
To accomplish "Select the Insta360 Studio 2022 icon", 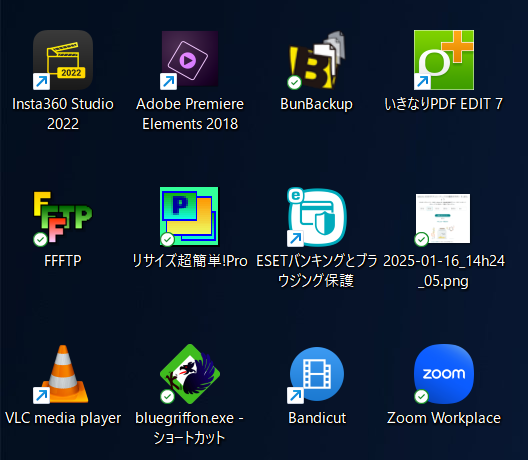I will 63,60.
